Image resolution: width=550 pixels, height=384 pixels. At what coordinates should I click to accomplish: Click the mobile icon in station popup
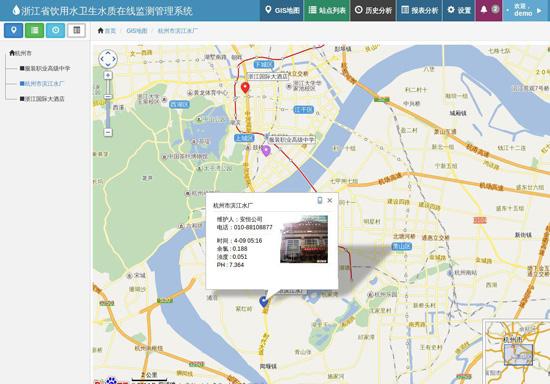tap(320, 200)
